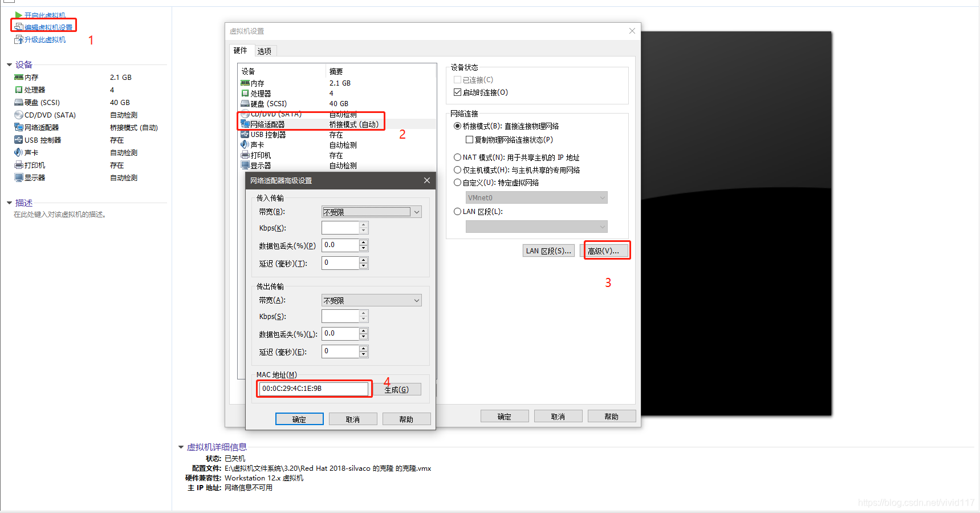
Task: Select 硬盘 (SCSI) icon in settings hardware list
Action: click(x=245, y=104)
